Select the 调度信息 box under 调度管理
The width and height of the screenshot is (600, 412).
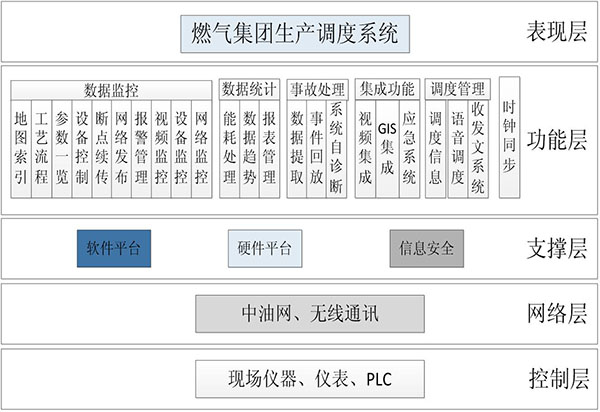435,149
